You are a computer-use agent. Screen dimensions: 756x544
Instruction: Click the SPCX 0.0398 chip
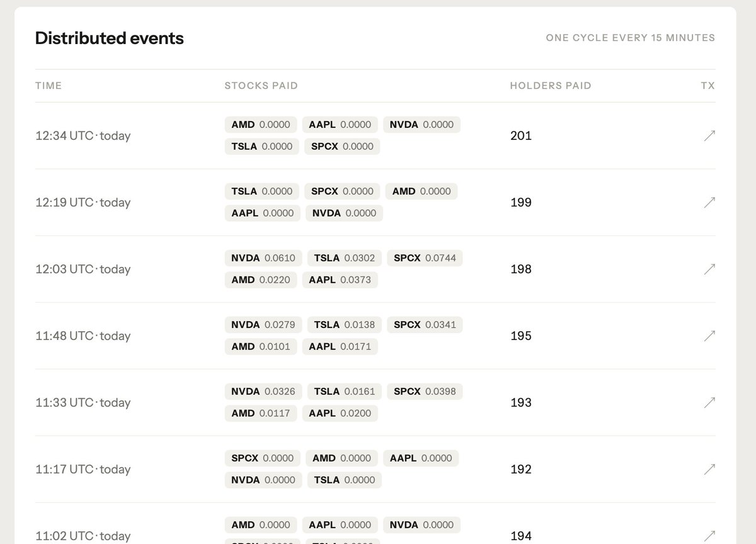point(425,392)
